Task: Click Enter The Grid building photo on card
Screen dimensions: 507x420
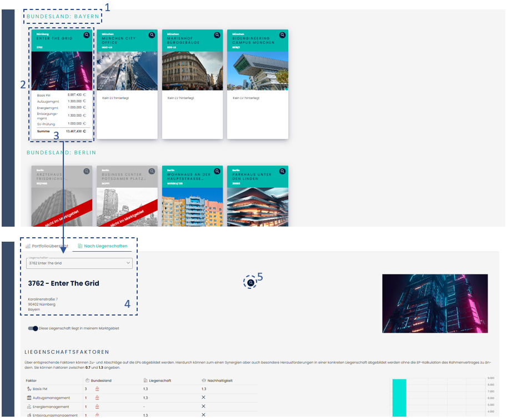Action: 62,71
